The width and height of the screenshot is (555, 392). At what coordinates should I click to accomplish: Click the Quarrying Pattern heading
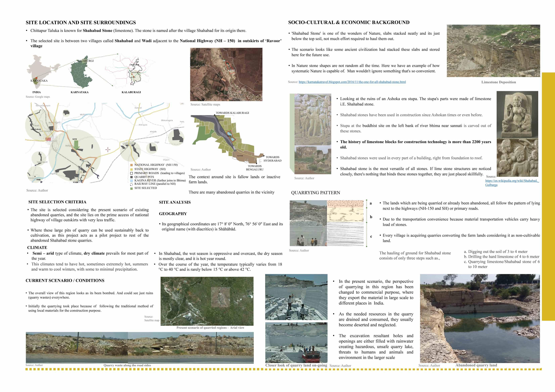pyautogui.click(x=316, y=193)
